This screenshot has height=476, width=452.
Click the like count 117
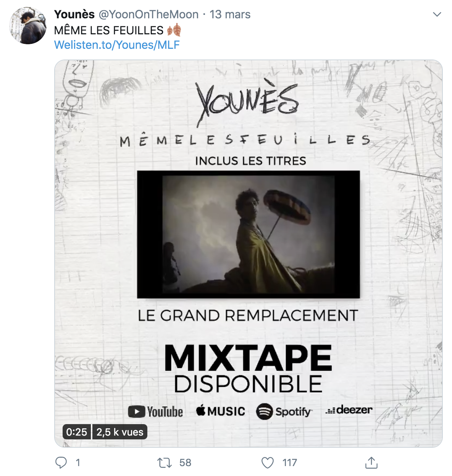[290, 463]
